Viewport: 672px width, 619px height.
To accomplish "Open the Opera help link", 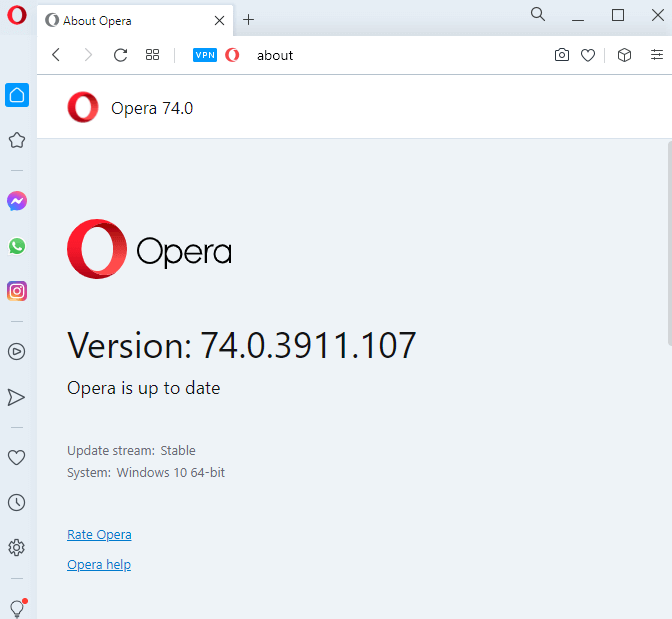I will tap(99, 565).
